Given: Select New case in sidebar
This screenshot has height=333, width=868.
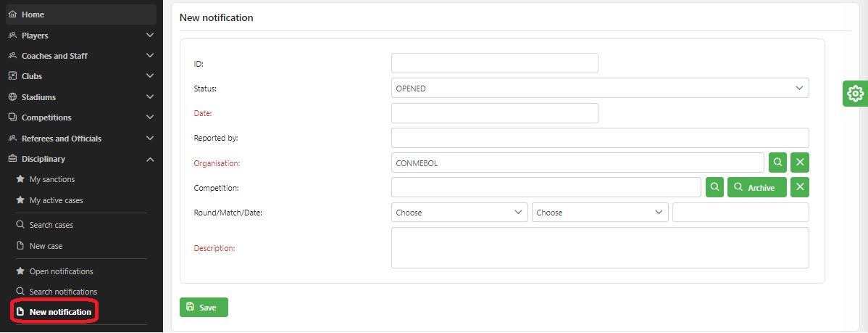Looking at the screenshot, I should [45, 246].
